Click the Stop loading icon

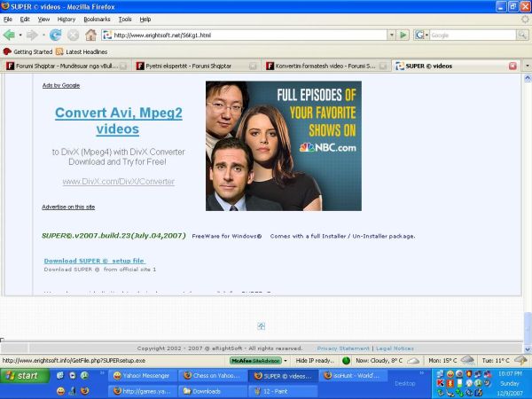point(73,35)
